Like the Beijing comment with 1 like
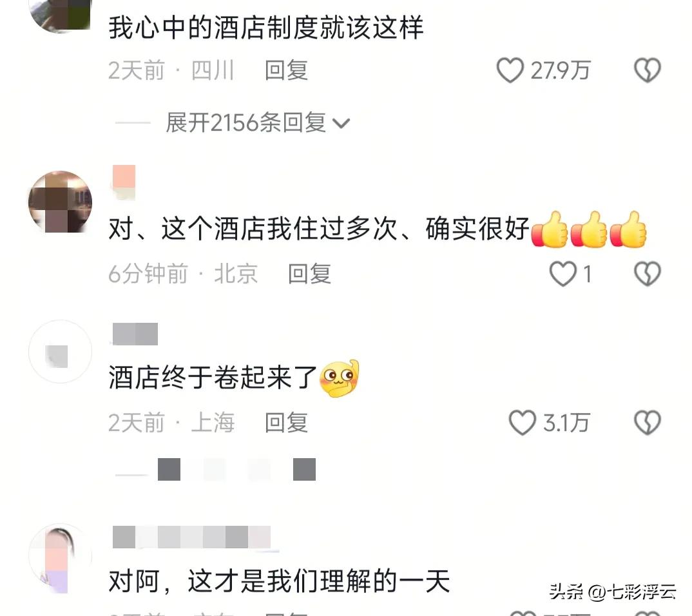Screen dimensions: 692x616 pyautogui.click(x=562, y=274)
